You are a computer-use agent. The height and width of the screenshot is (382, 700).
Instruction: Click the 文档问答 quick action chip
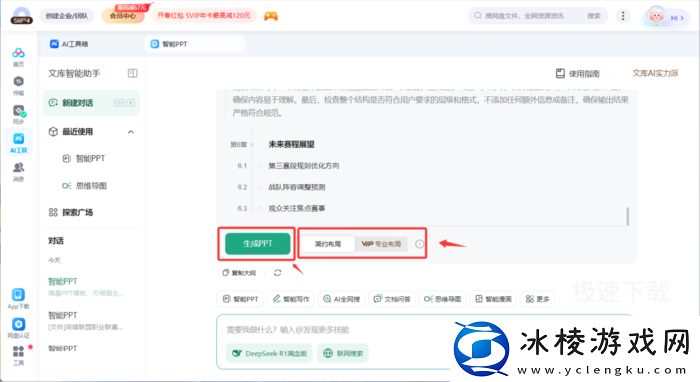tap(392, 299)
